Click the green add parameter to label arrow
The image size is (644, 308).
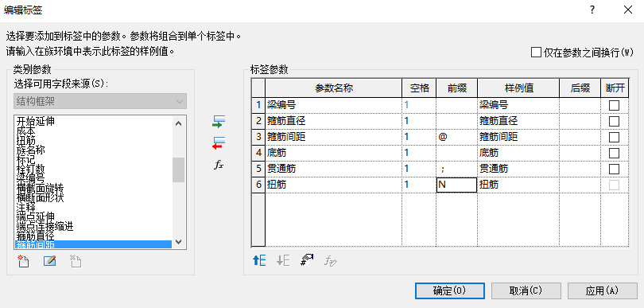pyautogui.click(x=219, y=121)
